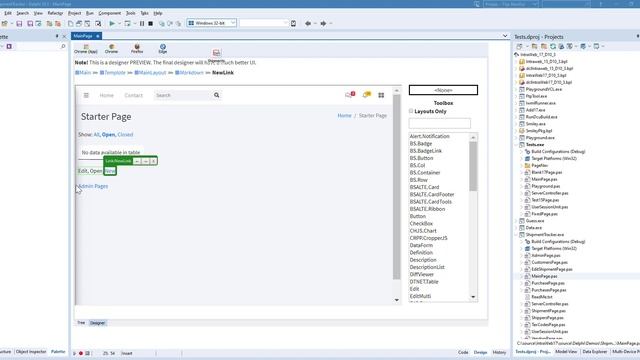Click the forward navigation arrow in toolbar
Screen dimensions: 640x360
[323, 23]
